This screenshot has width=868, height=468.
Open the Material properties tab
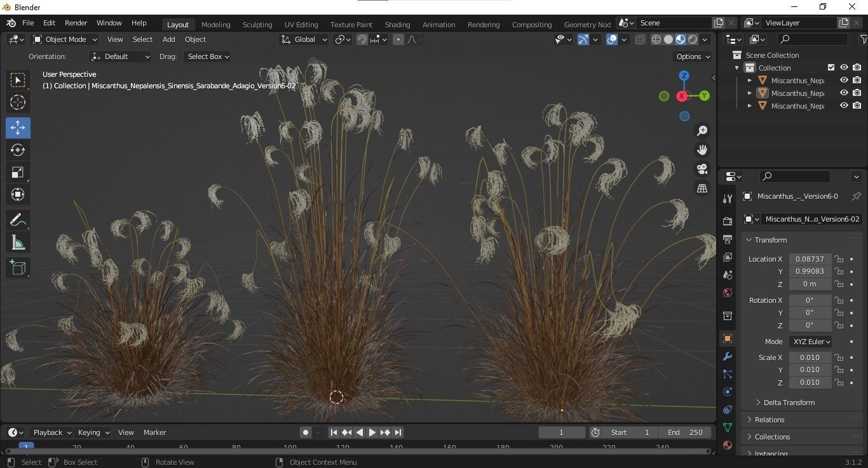click(x=728, y=445)
